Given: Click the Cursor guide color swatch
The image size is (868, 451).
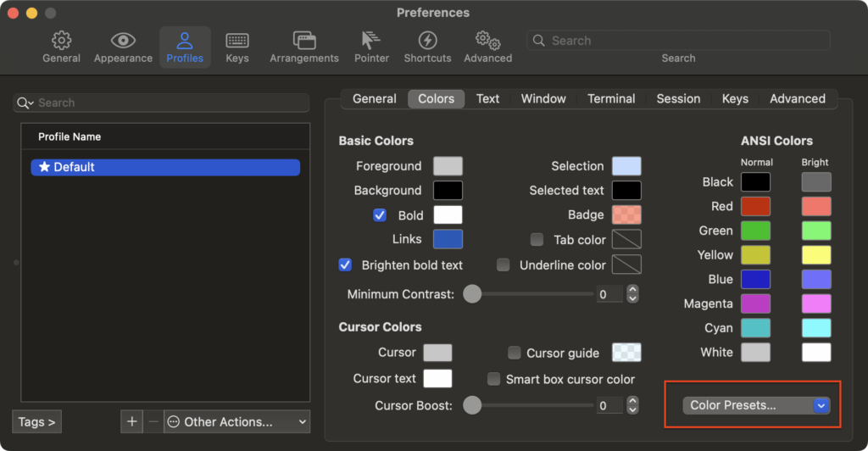Looking at the screenshot, I should pos(626,353).
